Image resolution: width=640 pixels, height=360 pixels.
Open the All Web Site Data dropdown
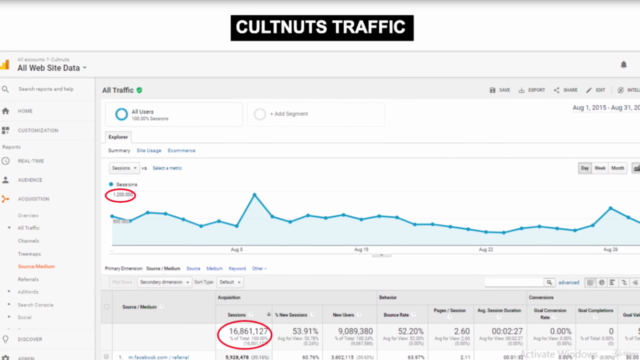click(52, 68)
